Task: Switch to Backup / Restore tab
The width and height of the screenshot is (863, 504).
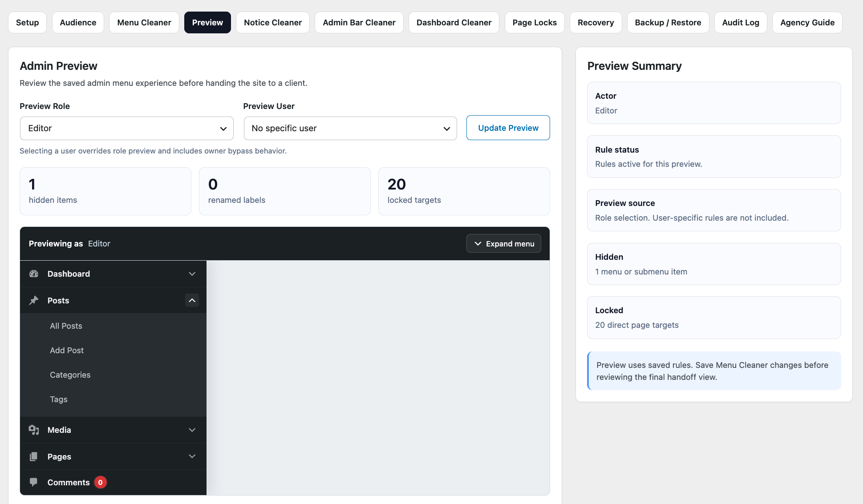Action: 668,22
